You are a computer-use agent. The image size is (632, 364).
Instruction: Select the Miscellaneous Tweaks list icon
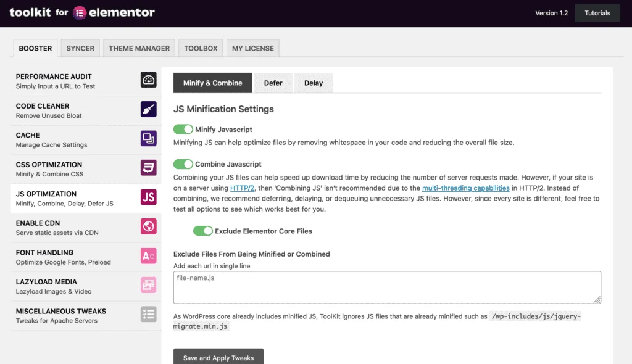click(x=148, y=315)
